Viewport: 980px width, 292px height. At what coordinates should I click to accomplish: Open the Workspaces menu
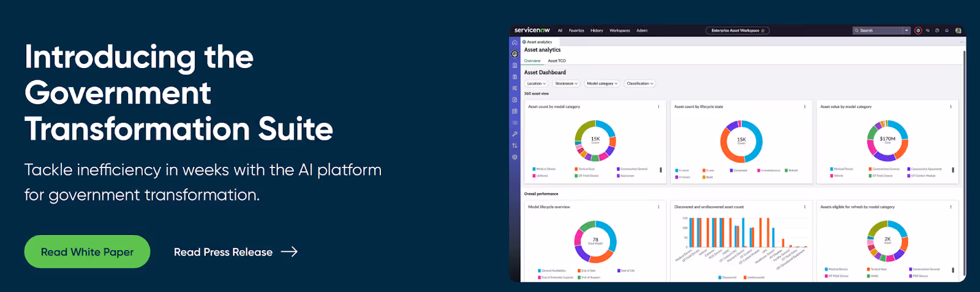(x=620, y=30)
